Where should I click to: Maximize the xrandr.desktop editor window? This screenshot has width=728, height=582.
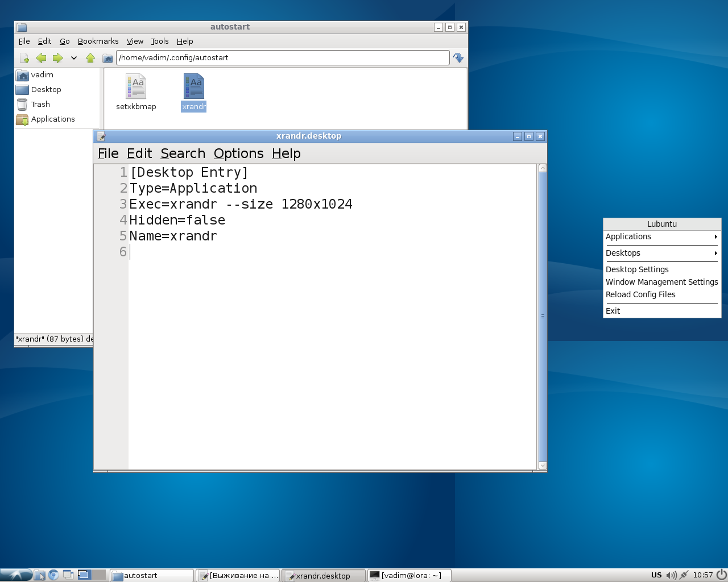point(529,136)
